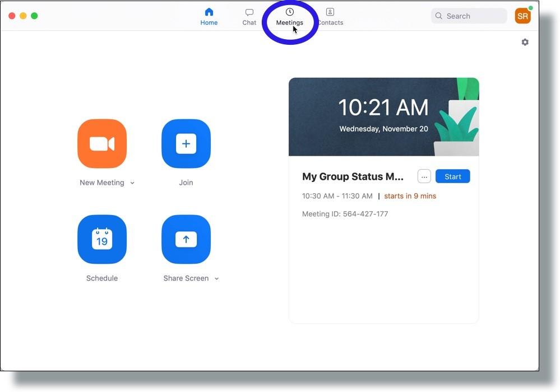Click the 10:30 AM - 11:30 AM time text
This screenshot has height=392, width=560.
(x=337, y=196)
